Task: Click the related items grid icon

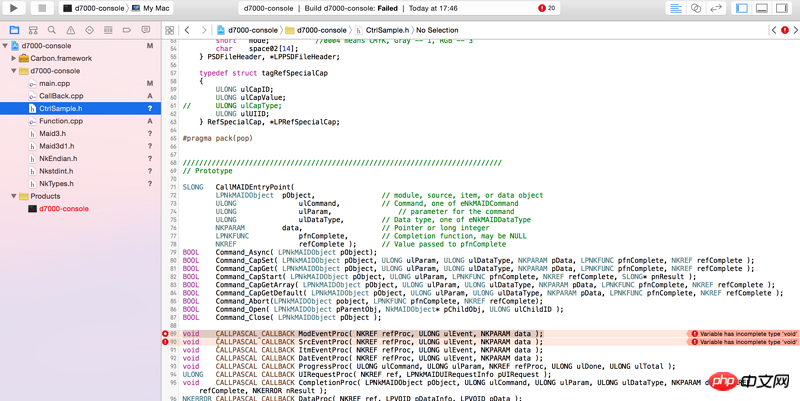Action: point(169,31)
